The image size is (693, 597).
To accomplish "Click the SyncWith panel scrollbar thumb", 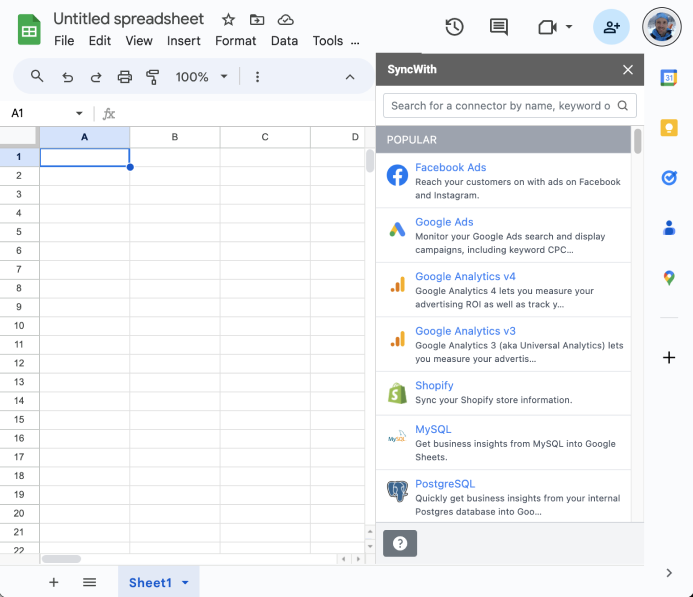I will (x=637, y=141).
